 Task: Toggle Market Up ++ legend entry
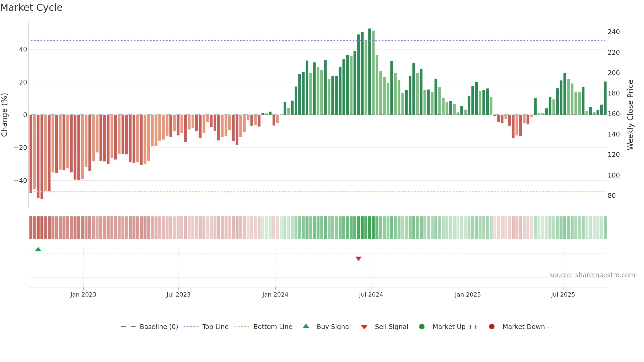(x=448, y=327)
